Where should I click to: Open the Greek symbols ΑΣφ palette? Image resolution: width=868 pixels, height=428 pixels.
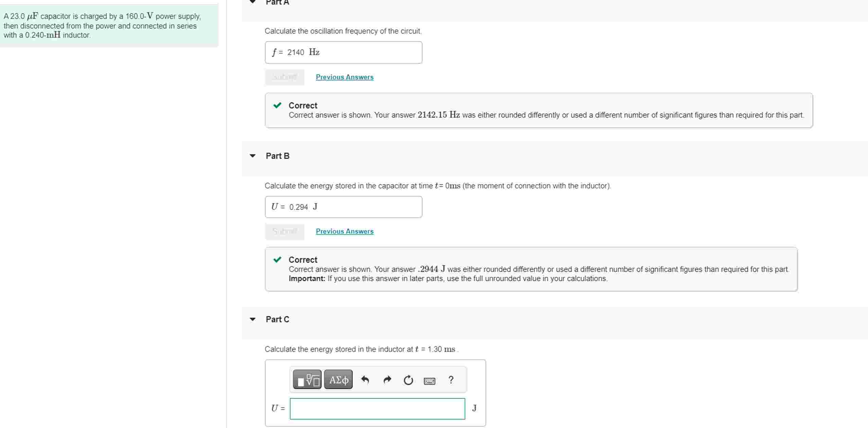(x=338, y=379)
